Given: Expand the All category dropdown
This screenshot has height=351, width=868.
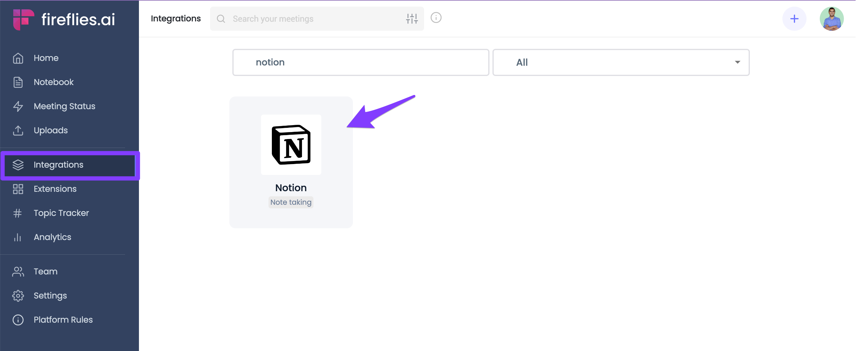Looking at the screenshot, I should click(621, 62).
